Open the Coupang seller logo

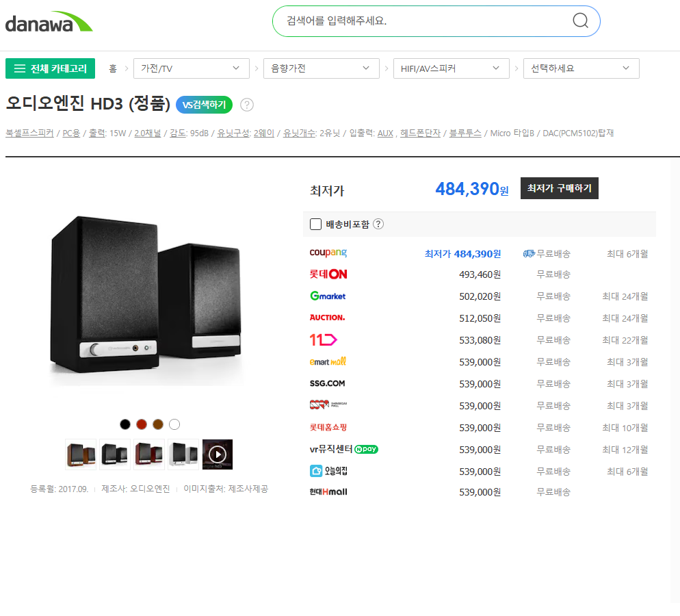pos(328,253)
